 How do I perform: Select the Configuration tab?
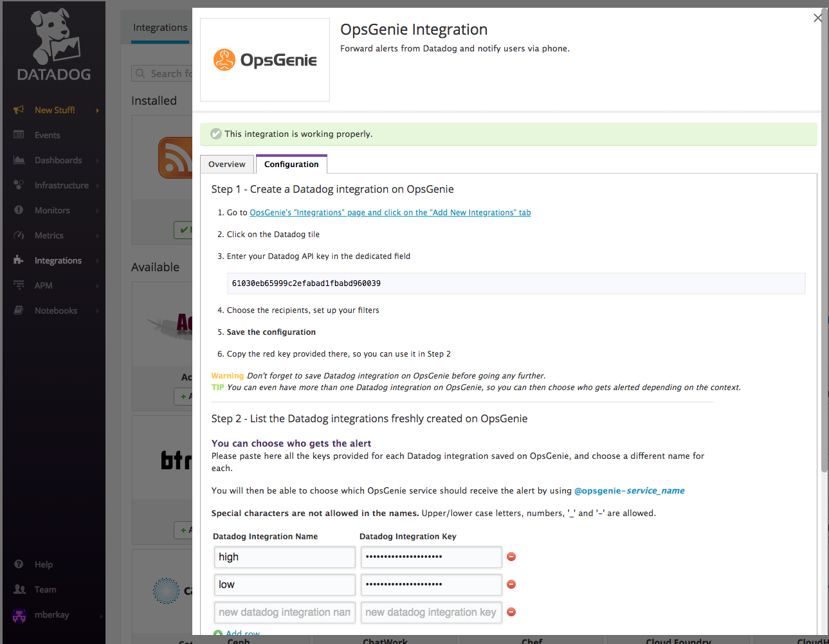pyautogui.click(x=291, y=164)
